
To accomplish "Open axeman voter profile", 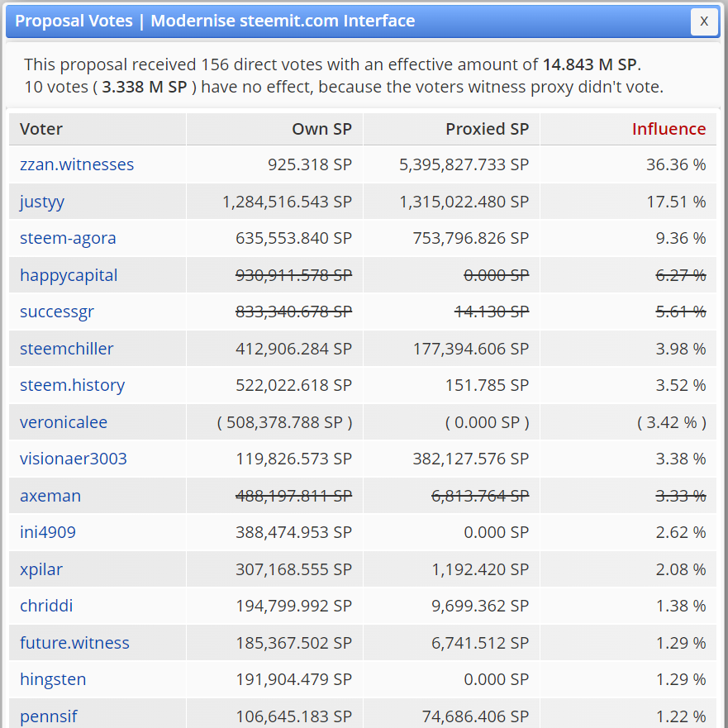I will tap(50, 496).
